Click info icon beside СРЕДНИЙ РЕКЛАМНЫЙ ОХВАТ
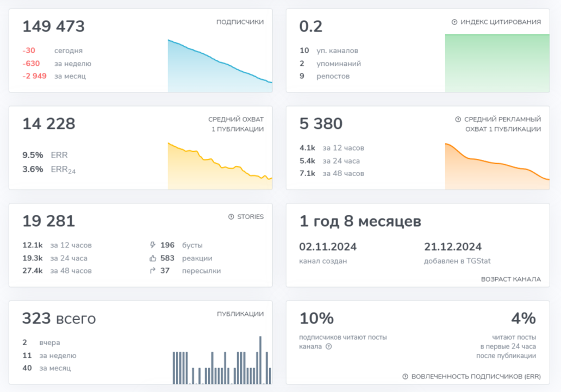This screenshot has height=392, width=561. click(x=458, y=119)
